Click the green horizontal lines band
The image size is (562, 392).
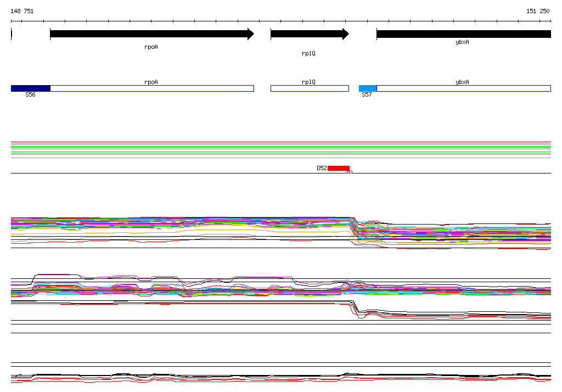281,150
